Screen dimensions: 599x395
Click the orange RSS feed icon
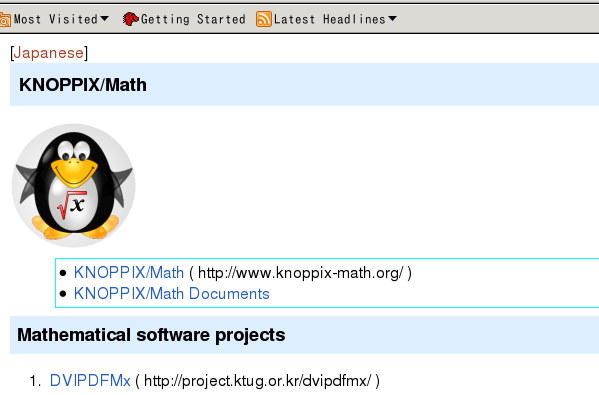(x=264, y=19)
